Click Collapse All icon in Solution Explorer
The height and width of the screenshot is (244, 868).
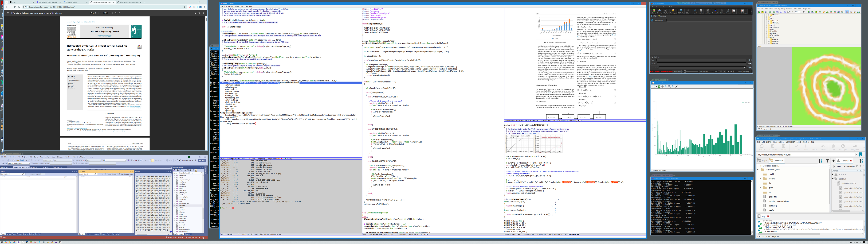click(x=188, y=170)
